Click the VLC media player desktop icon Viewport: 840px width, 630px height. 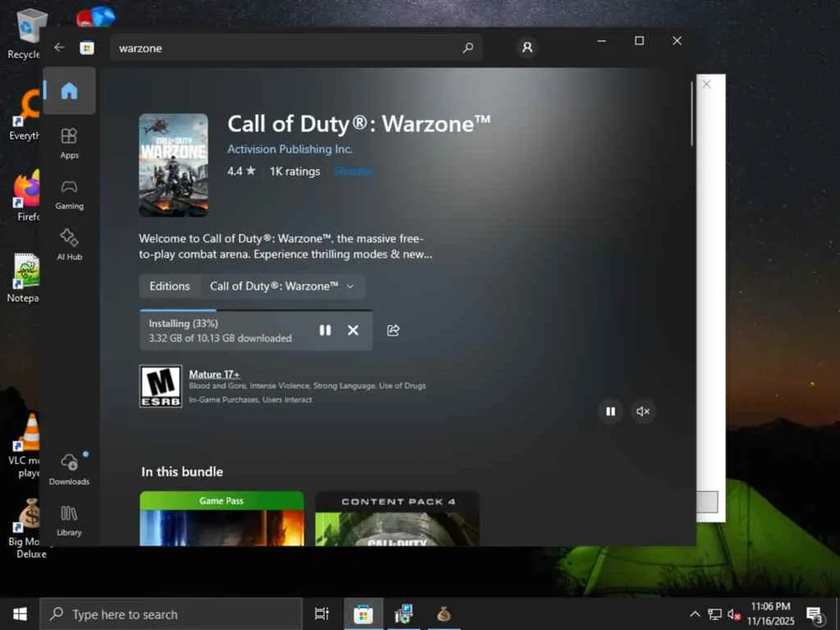point(25,445)
